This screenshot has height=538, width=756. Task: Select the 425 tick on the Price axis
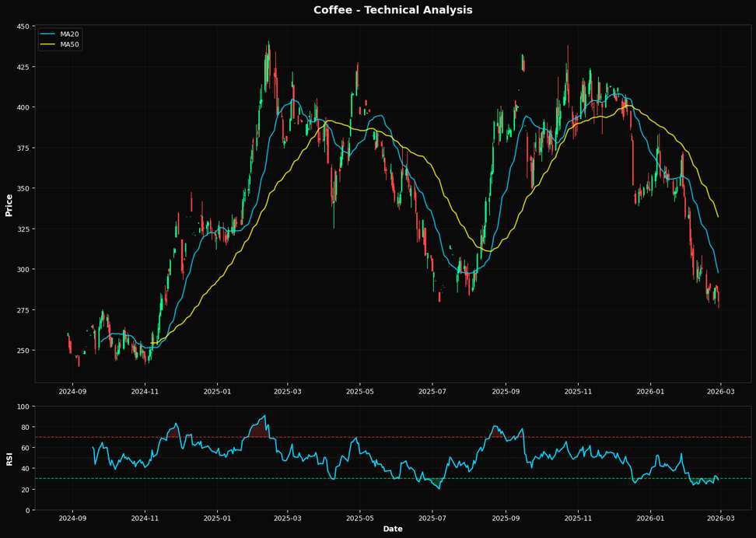[23, 67]
